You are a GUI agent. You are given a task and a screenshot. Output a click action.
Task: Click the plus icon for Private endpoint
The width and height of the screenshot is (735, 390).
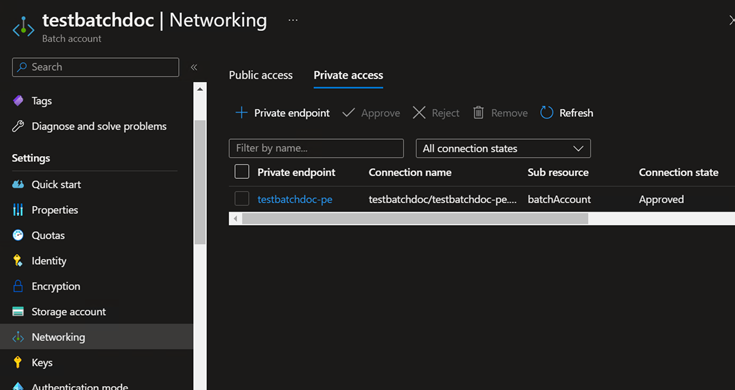coord(241,112)
